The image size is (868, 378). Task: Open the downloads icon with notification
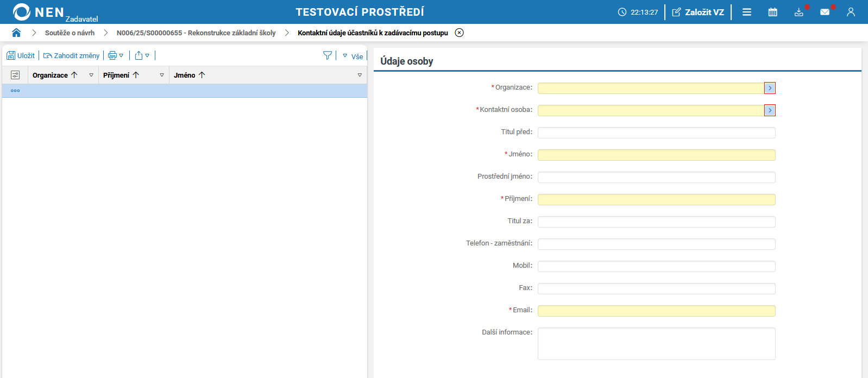click(x=798, y=12)
